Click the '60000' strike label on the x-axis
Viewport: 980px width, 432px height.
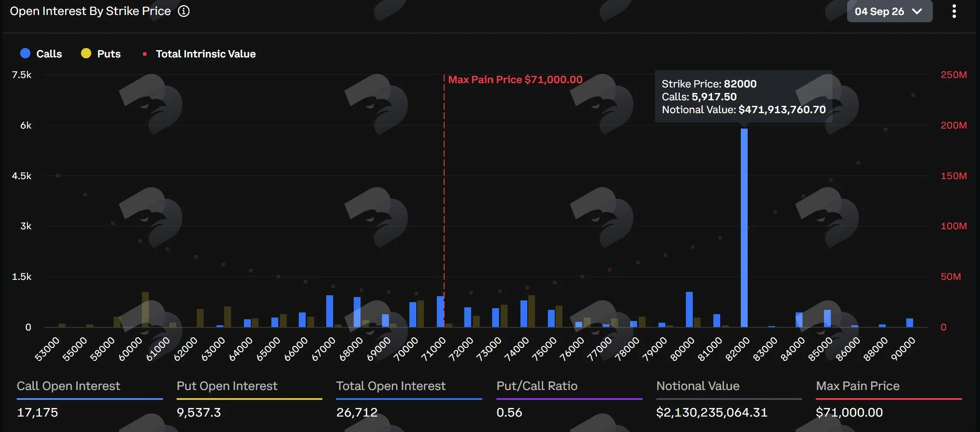click(x=130, y=349)
